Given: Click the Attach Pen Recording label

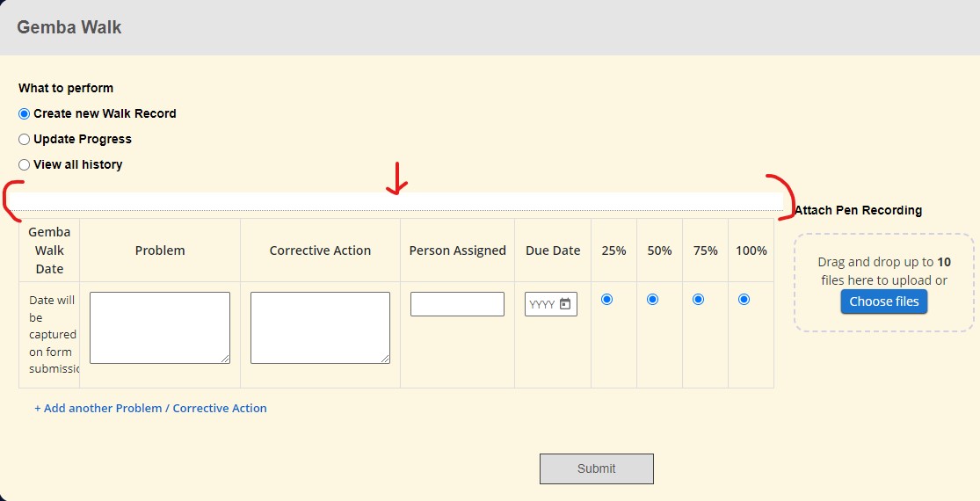Looking at the screenshot, I should coord(858,210).
